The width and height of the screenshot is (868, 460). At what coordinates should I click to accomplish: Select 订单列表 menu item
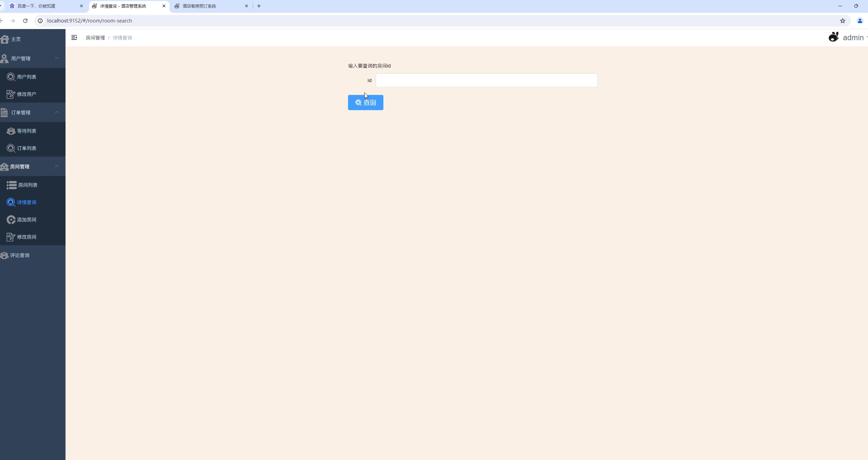coord(26,148)
